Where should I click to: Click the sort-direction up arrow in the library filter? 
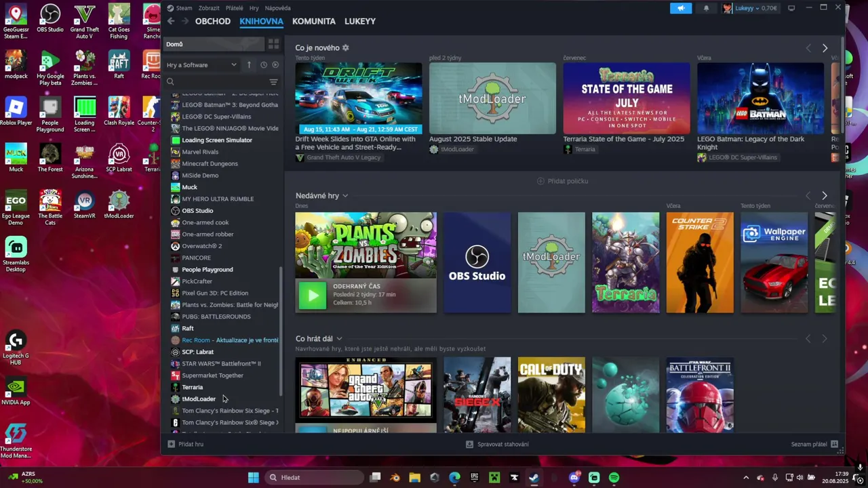[249, 65]
